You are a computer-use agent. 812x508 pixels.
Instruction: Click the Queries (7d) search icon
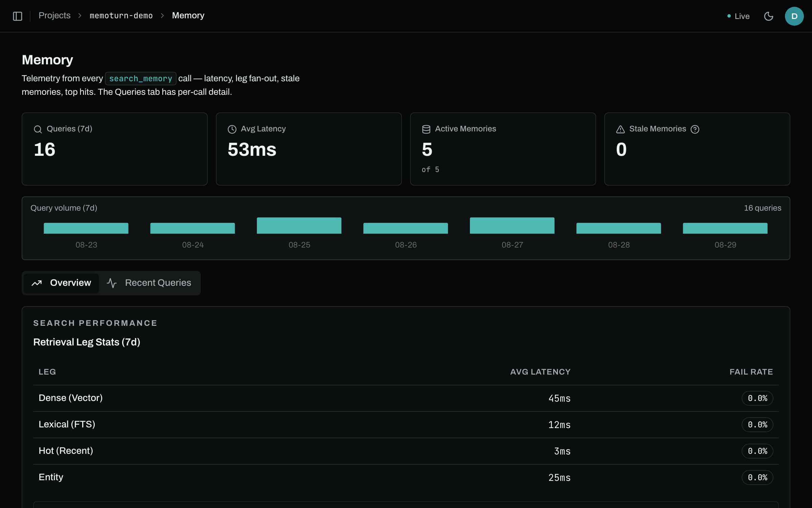38,129
